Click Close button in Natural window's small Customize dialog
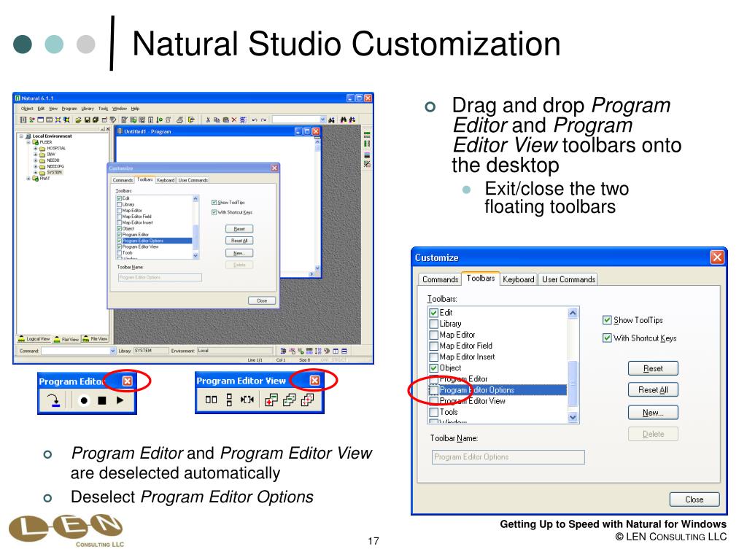 coord(262,300)
